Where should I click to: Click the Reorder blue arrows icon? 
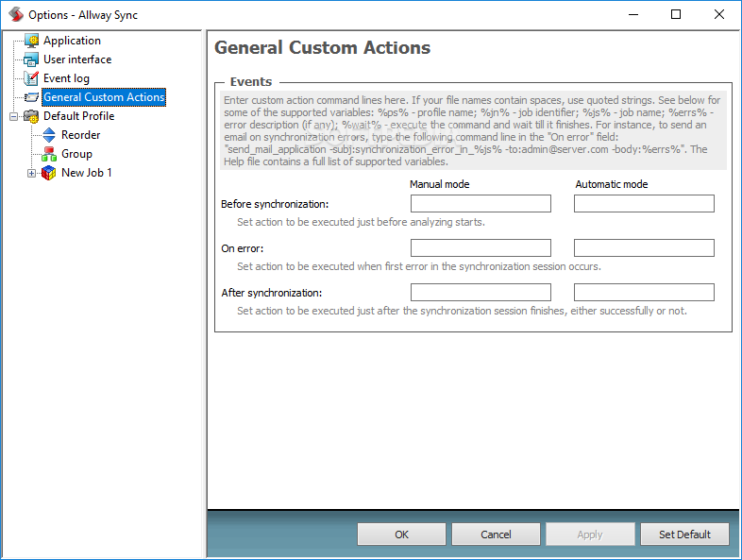49,135
